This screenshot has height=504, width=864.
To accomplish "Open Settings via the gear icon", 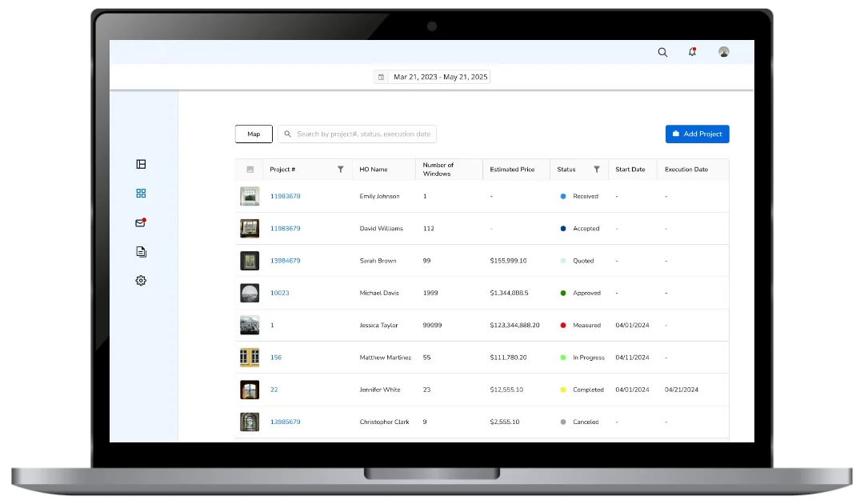I will tap(141, 280).
